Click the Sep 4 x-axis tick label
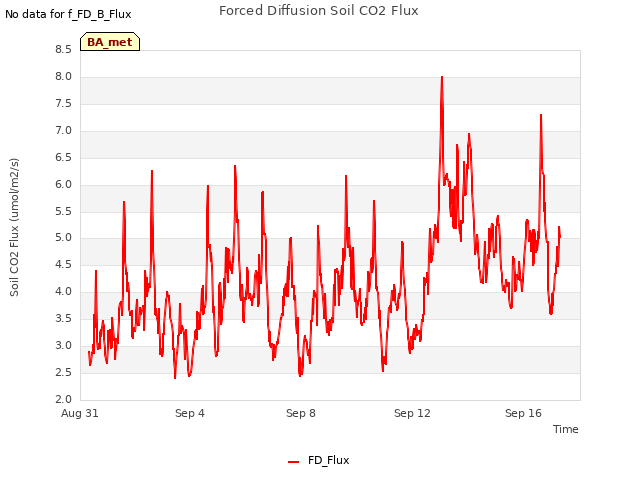The width and height of the screenshot is (640, 480). [x=190, y=413]
